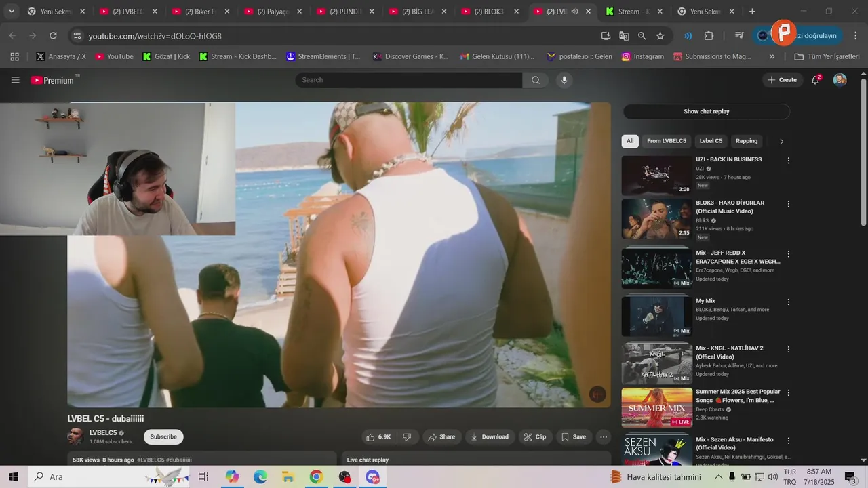The image size is (868, 488).
Task: Go back in Chrome
Action: click(12, 35)
